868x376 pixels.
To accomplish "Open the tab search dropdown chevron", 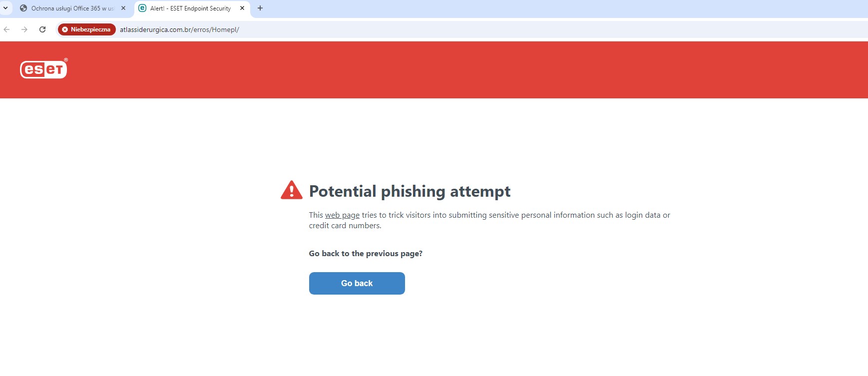I will coord(5,8).
